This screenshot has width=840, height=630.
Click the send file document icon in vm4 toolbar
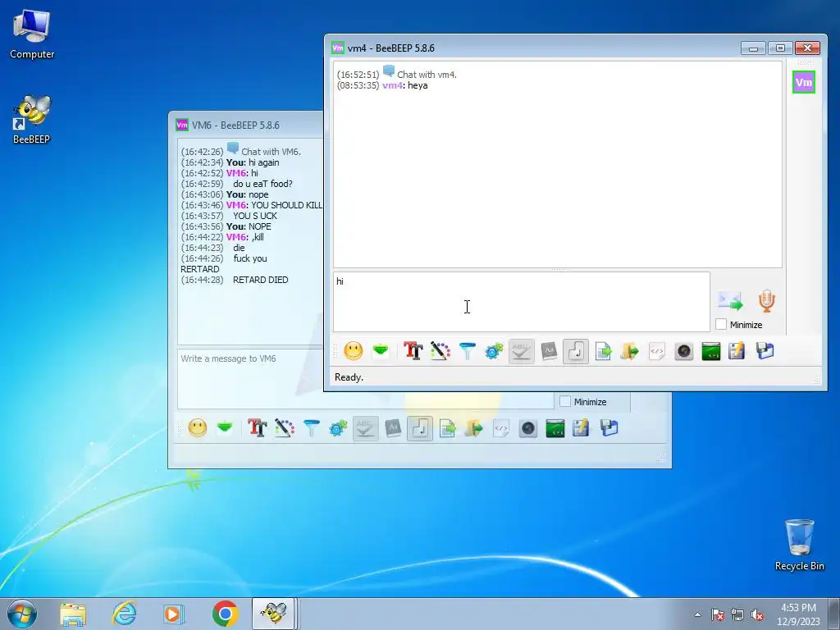pos(603,351)
